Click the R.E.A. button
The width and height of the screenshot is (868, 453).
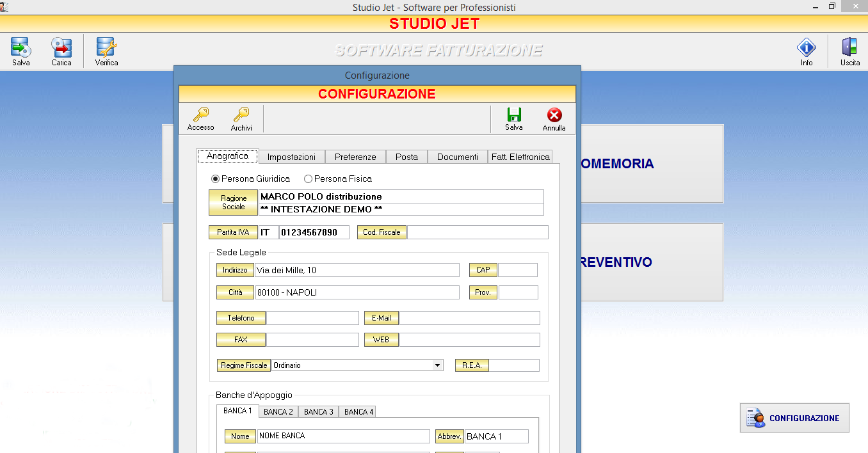coord(472,365)
